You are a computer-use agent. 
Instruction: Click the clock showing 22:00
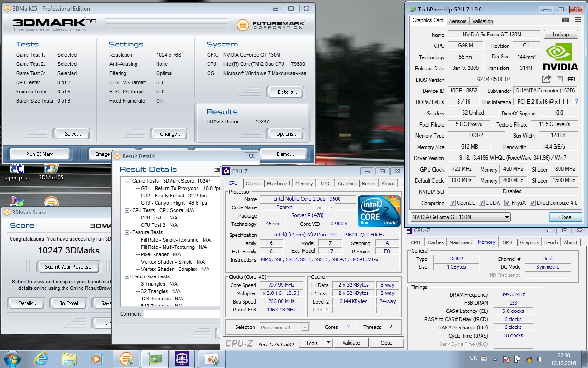pyautogui.click(x=563, y=356)
